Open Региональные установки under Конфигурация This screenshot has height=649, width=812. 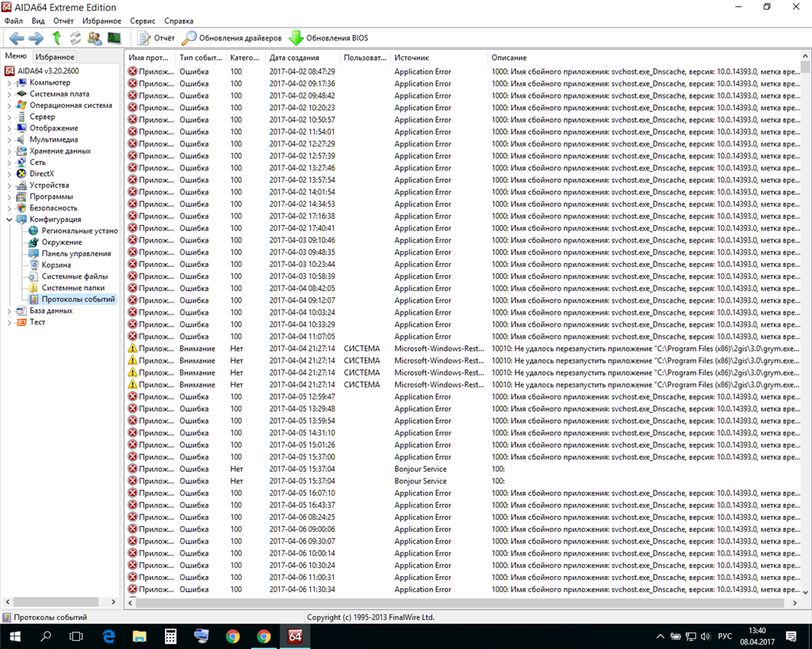coord(80,231)
